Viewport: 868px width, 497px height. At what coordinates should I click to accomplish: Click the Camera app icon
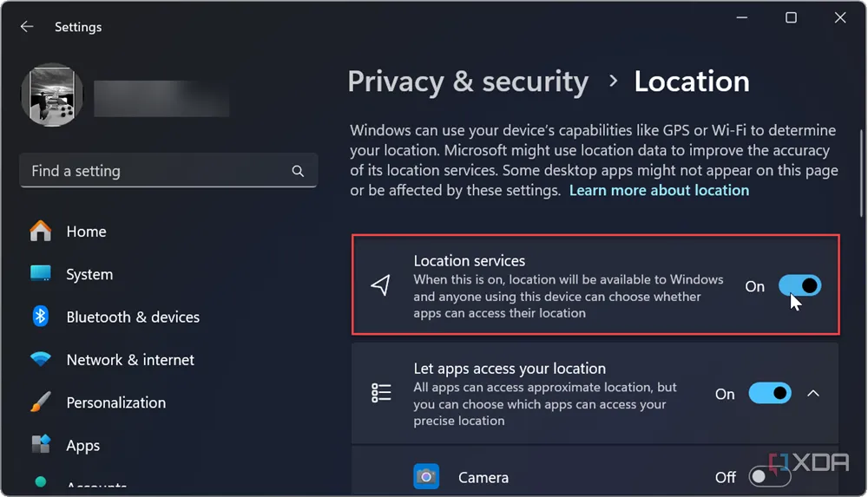426,477
